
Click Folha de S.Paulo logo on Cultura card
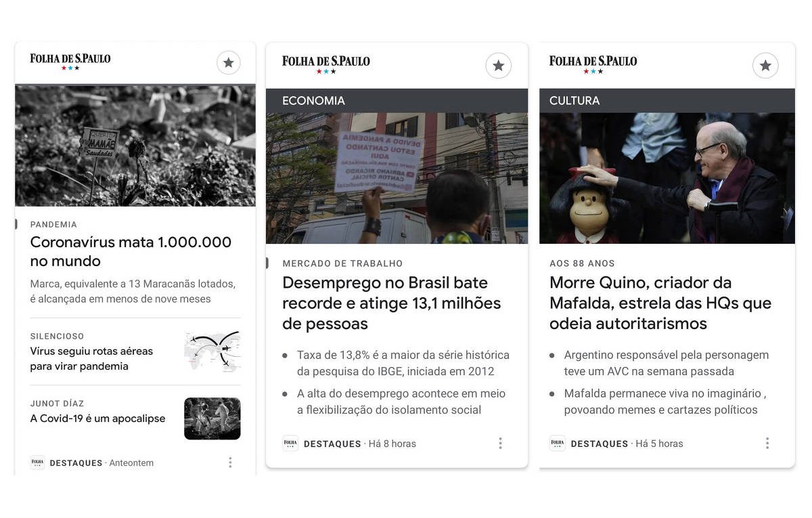point(593,64)
